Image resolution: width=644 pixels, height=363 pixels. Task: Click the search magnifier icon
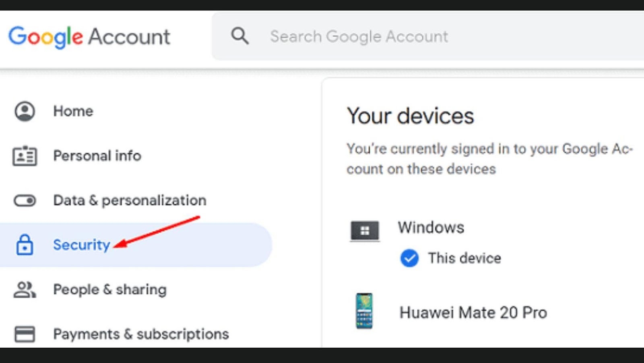pyautogui.click(x=239, y=36)
